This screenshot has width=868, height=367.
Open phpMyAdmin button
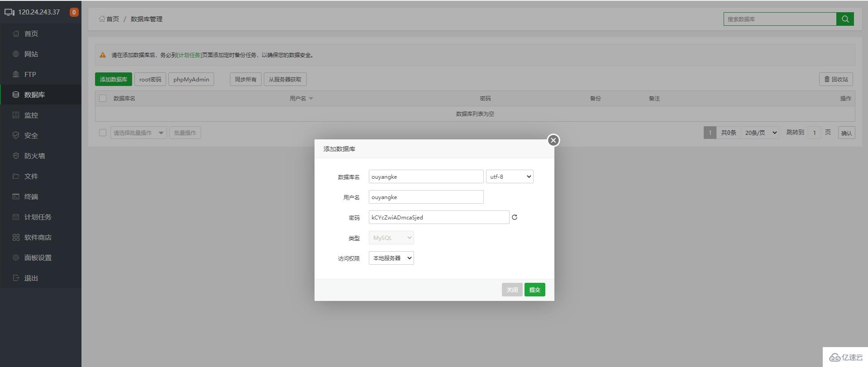[x=191, y=79]
